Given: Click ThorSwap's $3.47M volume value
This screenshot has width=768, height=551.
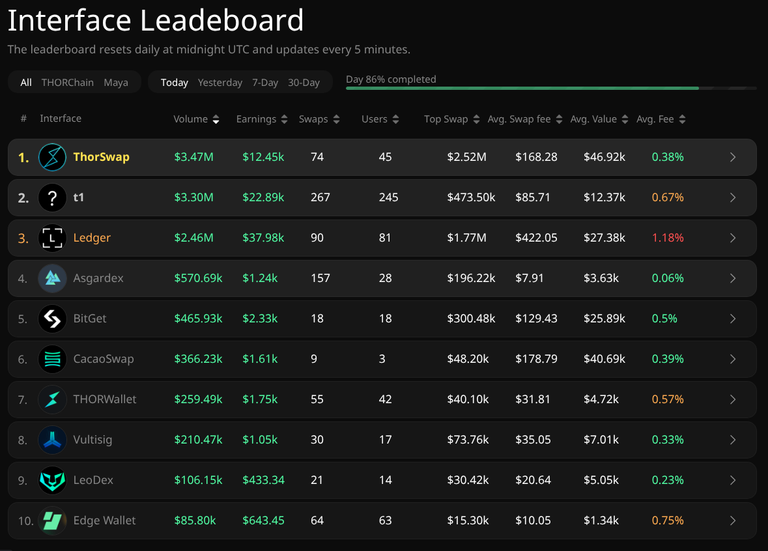Looking at the screenshot, I should point(194,157).
